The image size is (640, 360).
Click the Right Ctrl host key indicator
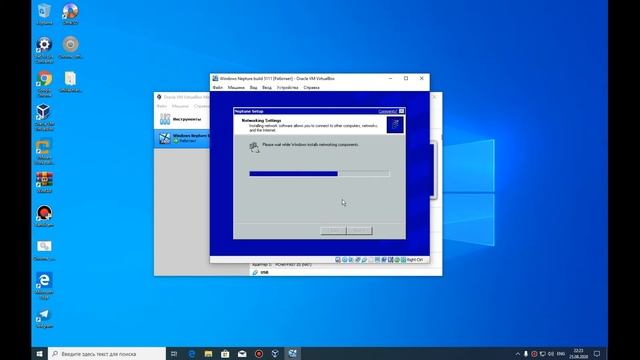pyautogui.click(x=415, y=260)
